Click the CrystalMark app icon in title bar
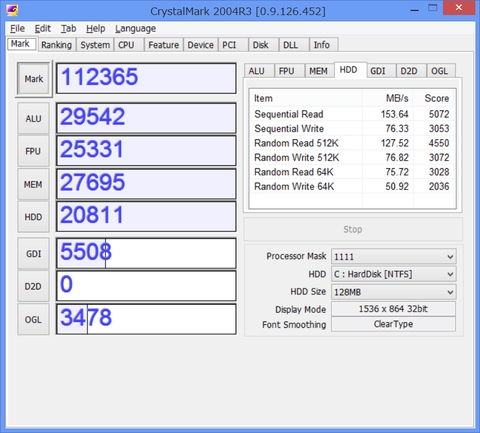Viewport: 480px width, 433px height. pyautogui.click(x=12, y=10)
